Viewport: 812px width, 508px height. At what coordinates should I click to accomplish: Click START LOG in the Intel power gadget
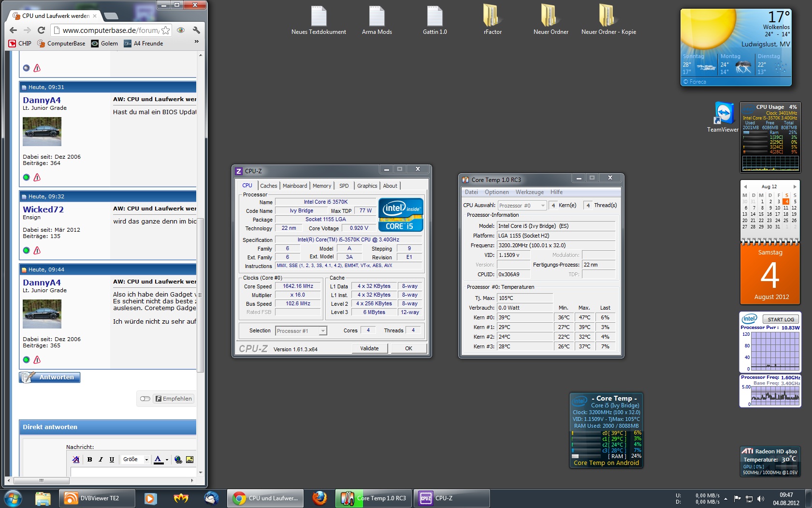(781, 319)
